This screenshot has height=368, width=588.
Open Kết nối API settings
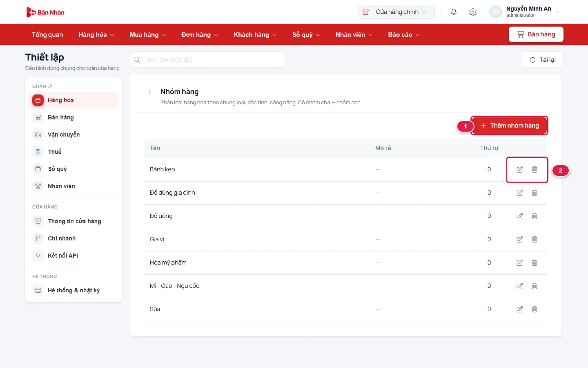(73, 256)
